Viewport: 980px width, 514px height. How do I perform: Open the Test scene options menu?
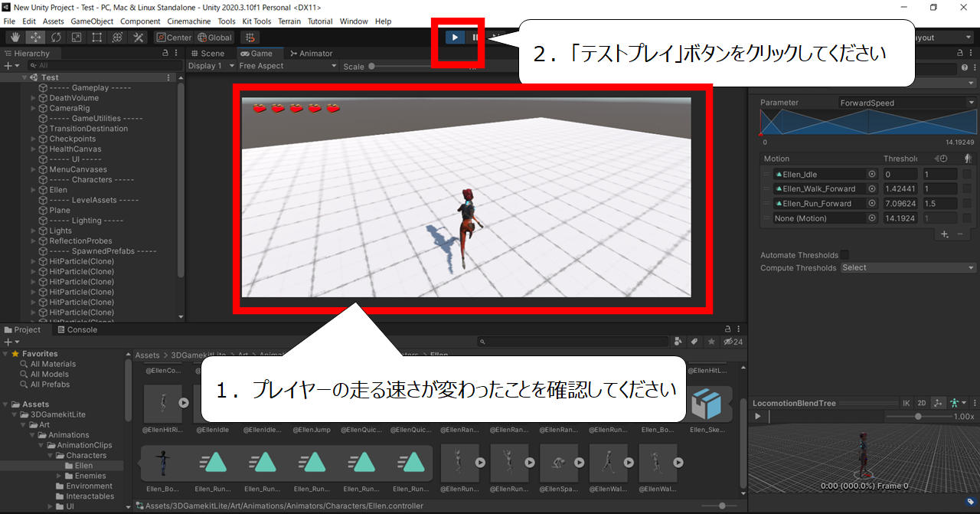[169, 77]
